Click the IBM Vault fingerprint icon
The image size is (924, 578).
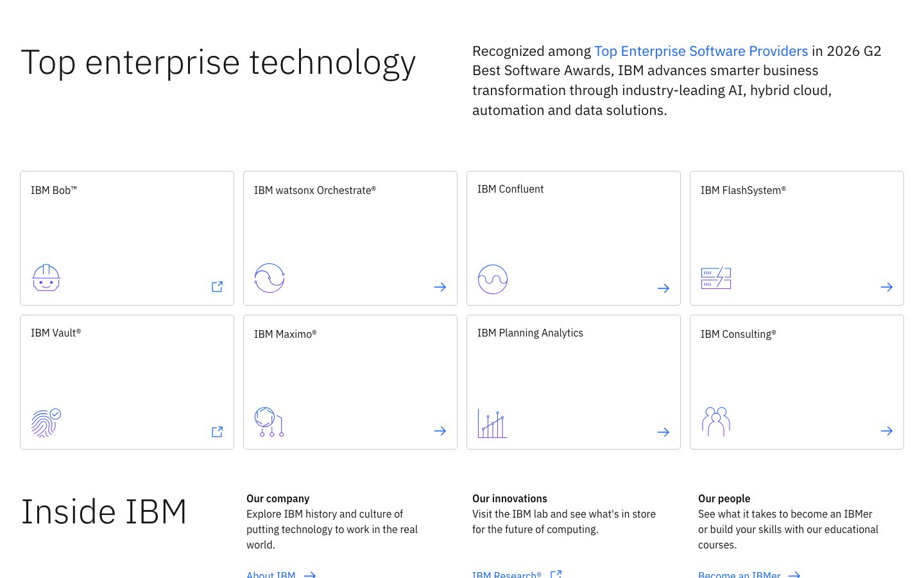point(46,423)
